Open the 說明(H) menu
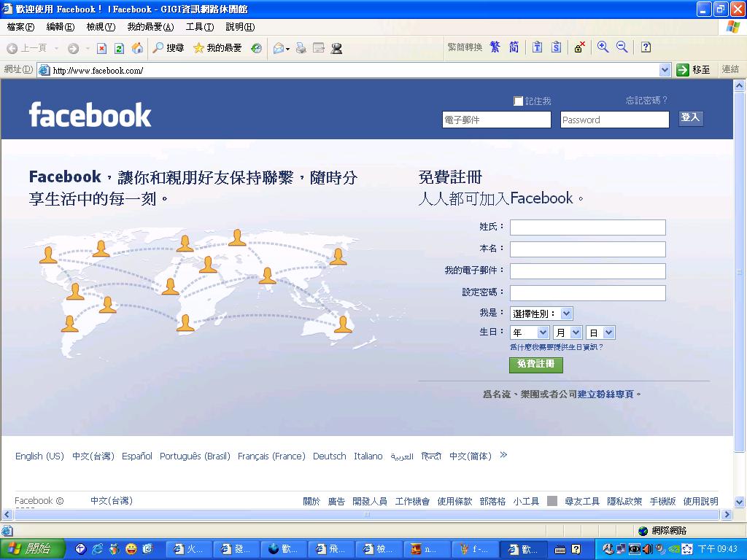This screenshot has width=747, height=560. tap(240, 27)
